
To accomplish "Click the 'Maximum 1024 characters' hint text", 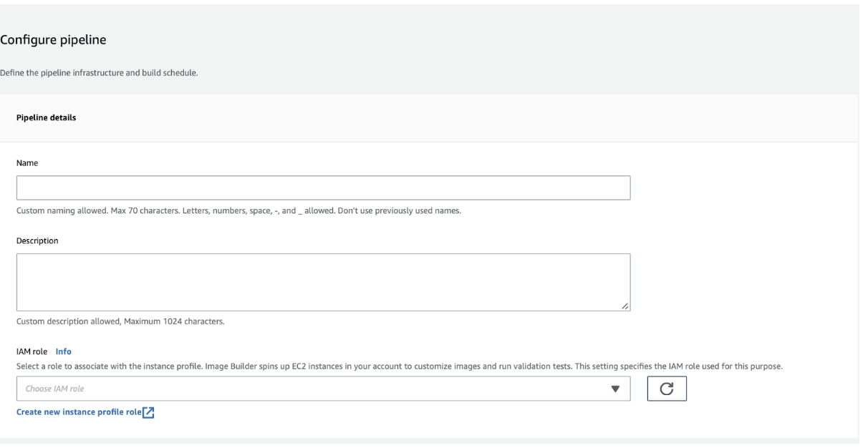I will 120,321.
